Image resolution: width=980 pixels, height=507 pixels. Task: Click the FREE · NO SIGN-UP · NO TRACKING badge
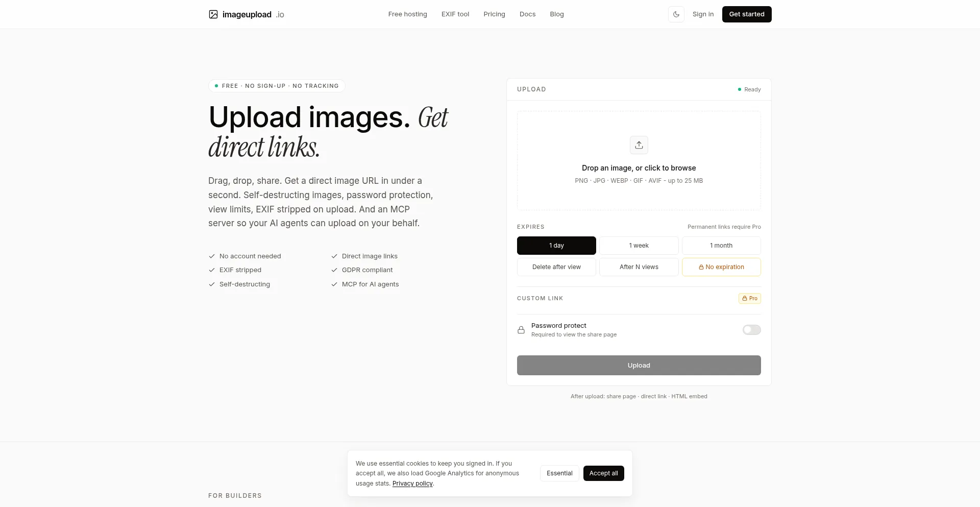[x=277, y=86]
